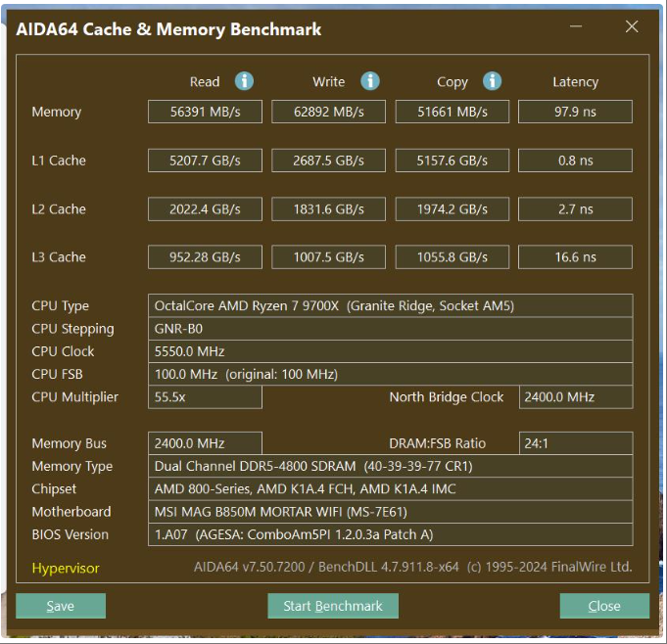Click Motherboard field MSI MAG B850M MORTAR
667x644 pixels.
(391, 512)
